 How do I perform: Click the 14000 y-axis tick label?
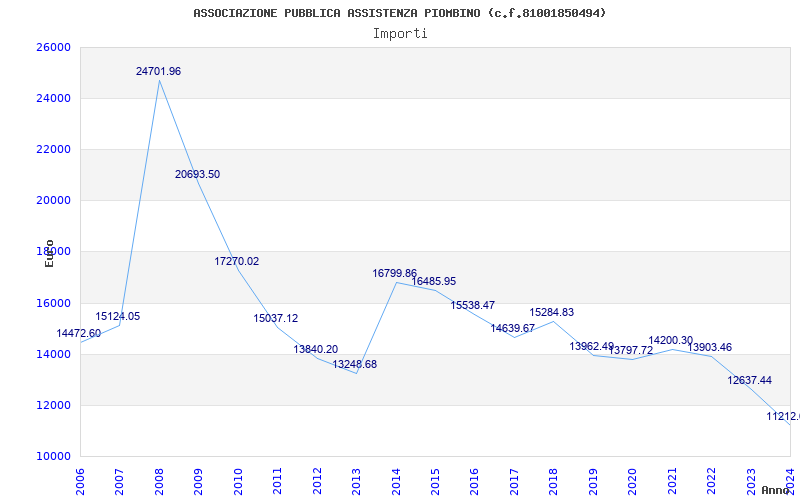pyautogui.click(x=53, y=354)
